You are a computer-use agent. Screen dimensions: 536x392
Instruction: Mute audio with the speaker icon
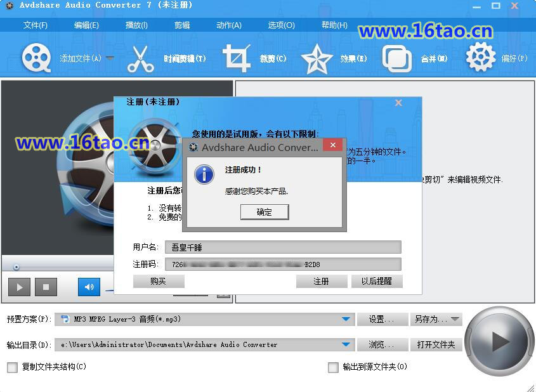pyautogui.click(x=89, y=287)
